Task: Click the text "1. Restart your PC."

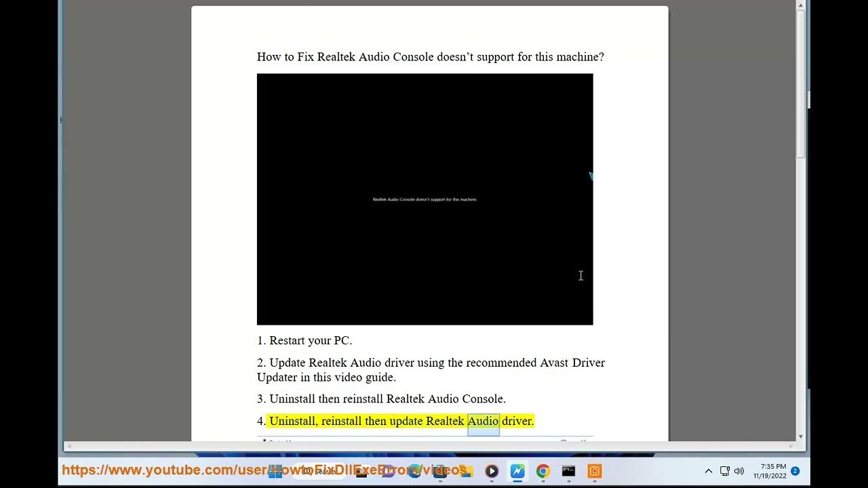Action: (304, 340)
